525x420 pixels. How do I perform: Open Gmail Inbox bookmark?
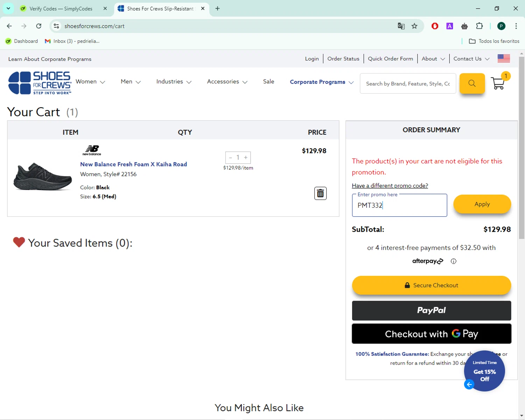72,41
